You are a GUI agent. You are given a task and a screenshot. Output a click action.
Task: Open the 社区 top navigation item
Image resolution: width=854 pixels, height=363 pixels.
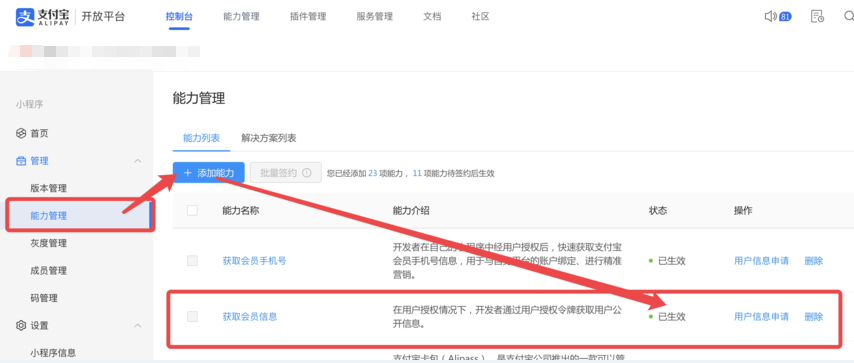480,17
